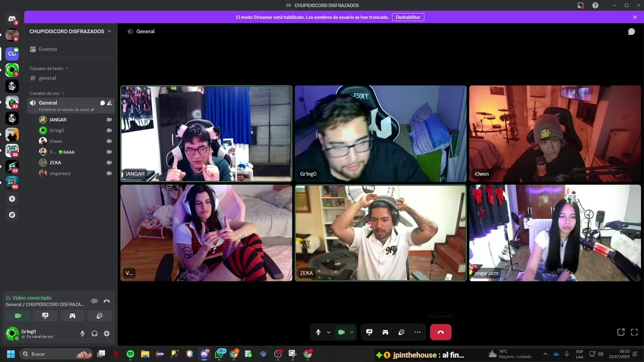Open Netflix from the taskbar
Screen dimensions: 644x362
tap(116, 354)
